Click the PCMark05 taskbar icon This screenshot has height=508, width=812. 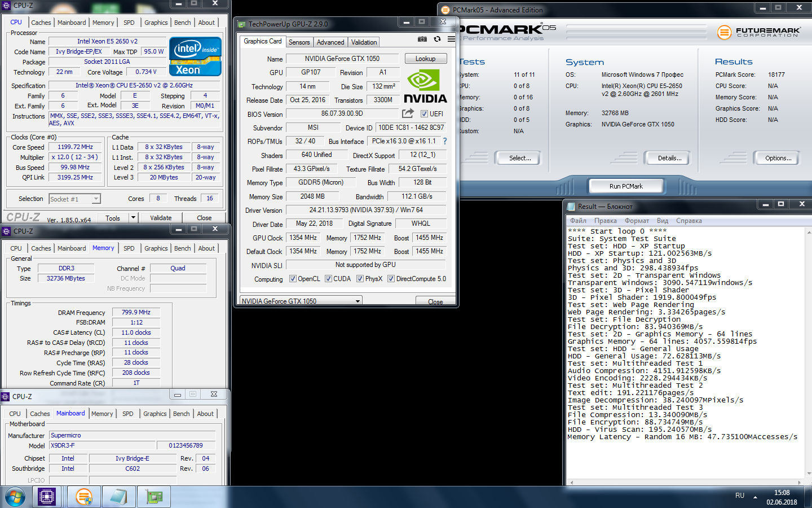84,497
